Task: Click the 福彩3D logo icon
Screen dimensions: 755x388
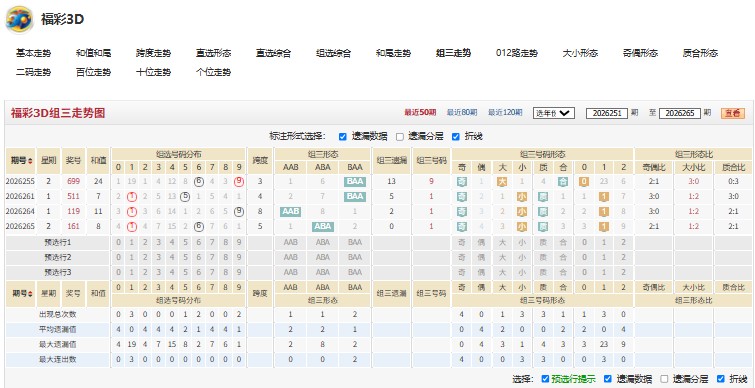Action: point(19,19)
